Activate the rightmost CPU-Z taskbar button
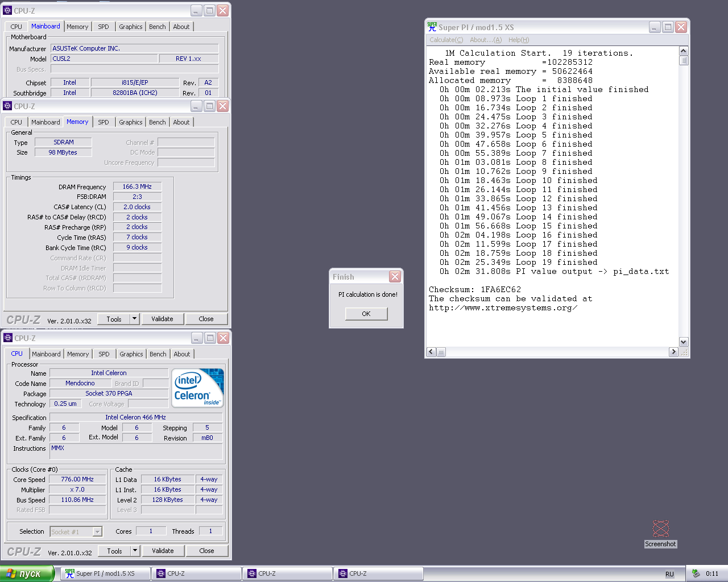728x582 pixels. 378,573
